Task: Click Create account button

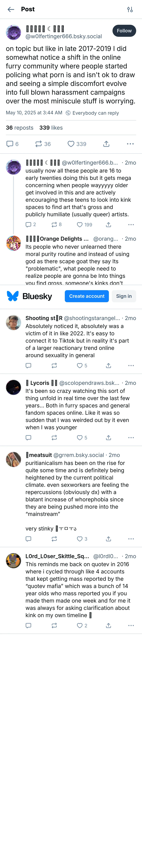Action: [87, 296]
